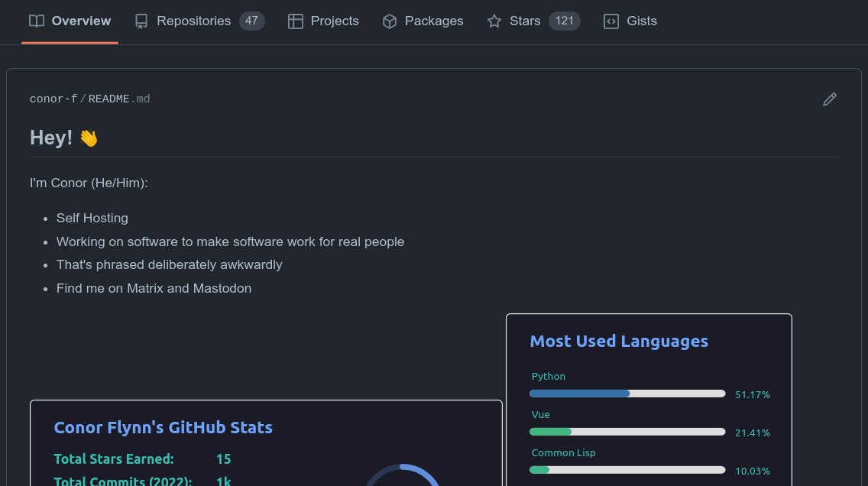Edit README with the pencil icon

pyautogui.click(x=829, y=99)
